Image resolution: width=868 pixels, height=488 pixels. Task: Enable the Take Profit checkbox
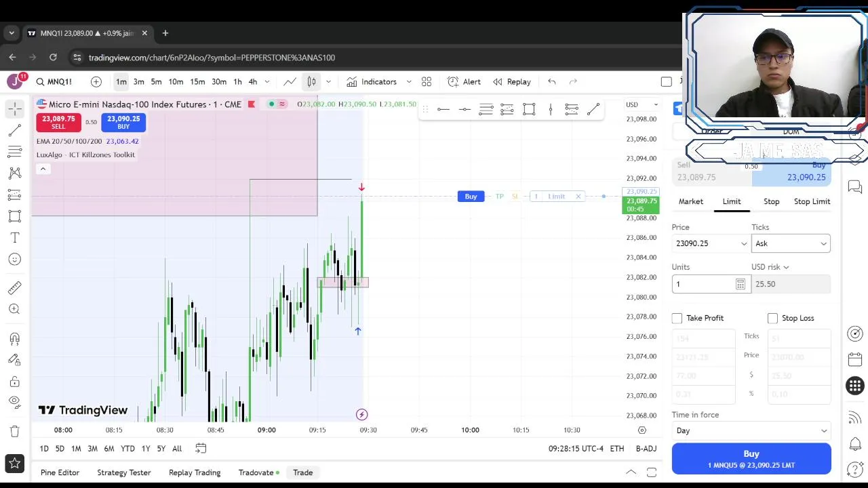677,318
